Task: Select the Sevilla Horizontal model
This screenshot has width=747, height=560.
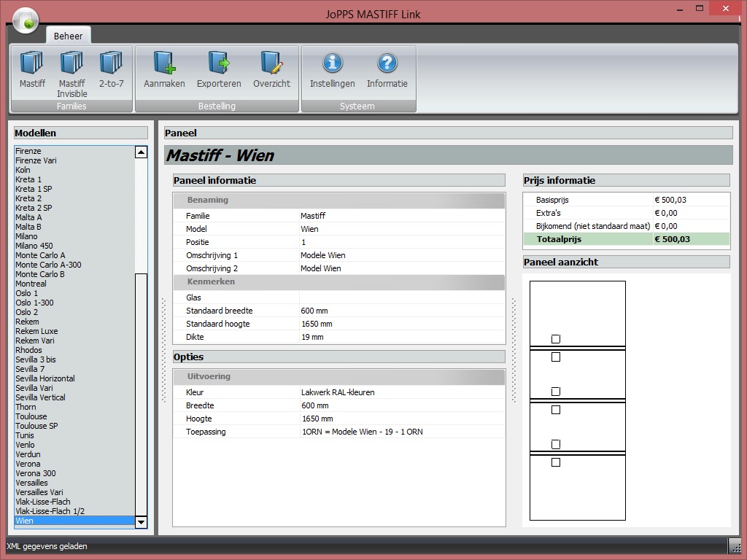Action: [x=74, y=378]
